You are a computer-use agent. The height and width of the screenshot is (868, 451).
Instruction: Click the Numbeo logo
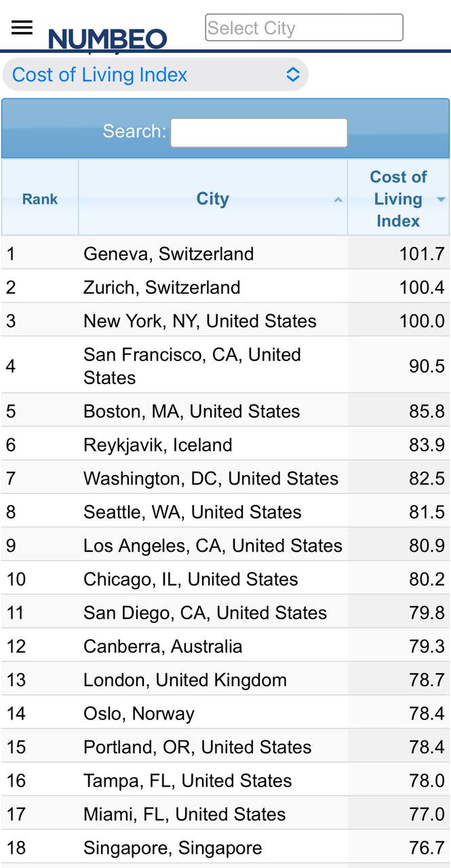107,39
